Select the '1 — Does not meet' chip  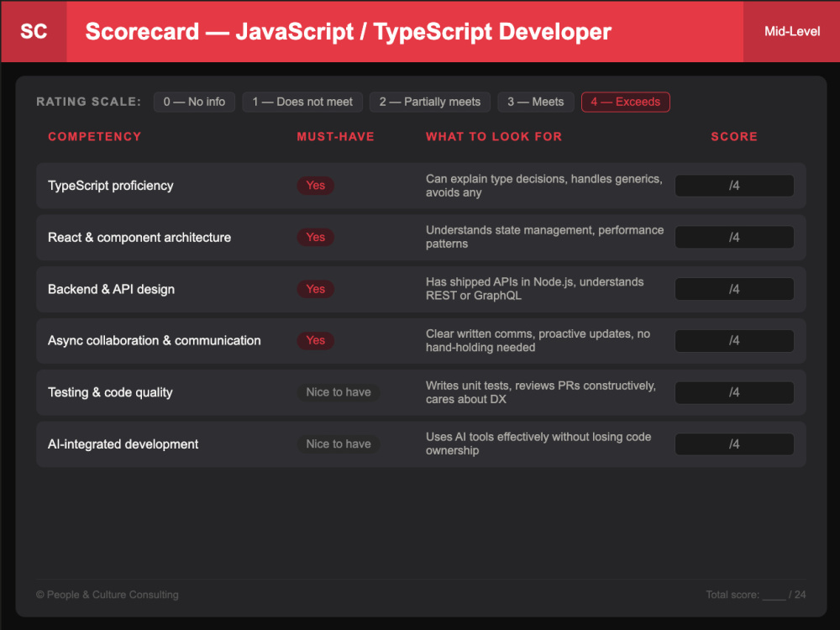302,102
